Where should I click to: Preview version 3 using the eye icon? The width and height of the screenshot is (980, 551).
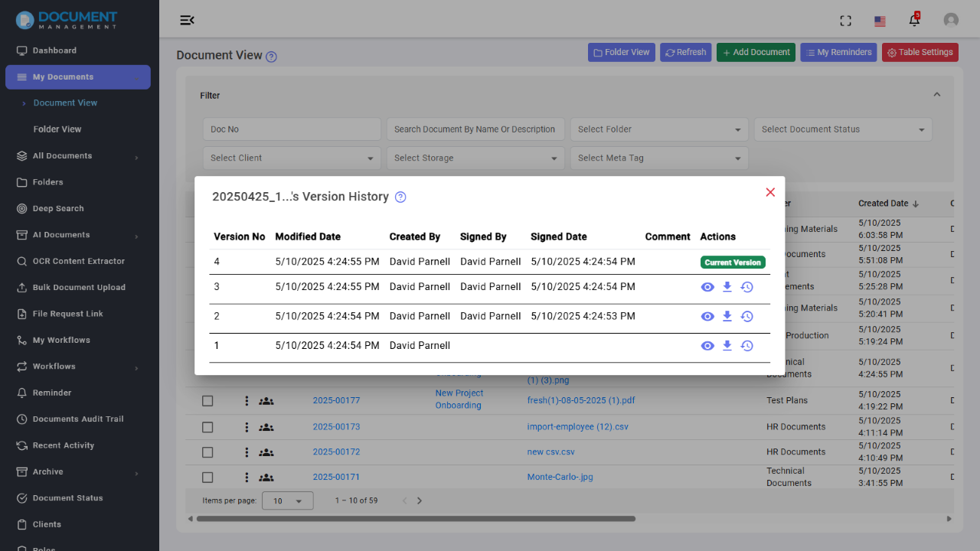point(707,287)
